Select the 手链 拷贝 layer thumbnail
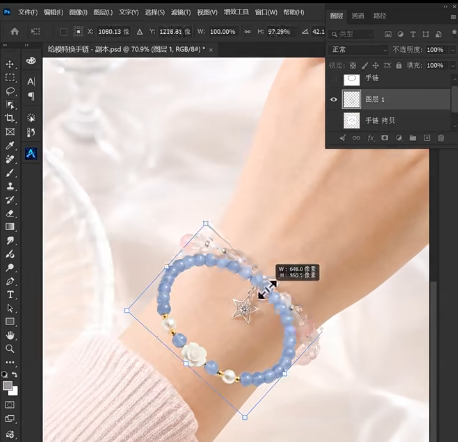458x442 pixels. [x=352, y=120]
